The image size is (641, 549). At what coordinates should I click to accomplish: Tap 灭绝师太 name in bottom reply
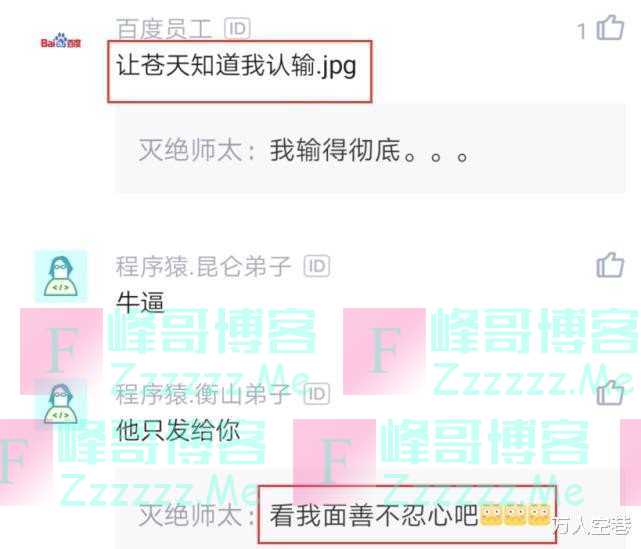tap(191, 515)
